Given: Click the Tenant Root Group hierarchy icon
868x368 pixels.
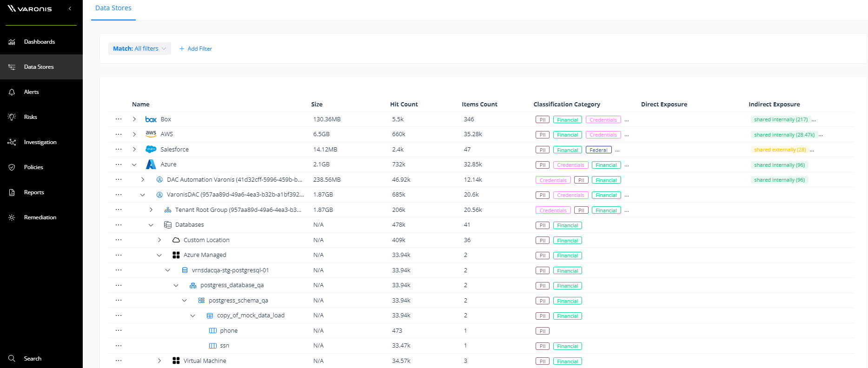Looking at the screenshot, I should coord(168,210).
